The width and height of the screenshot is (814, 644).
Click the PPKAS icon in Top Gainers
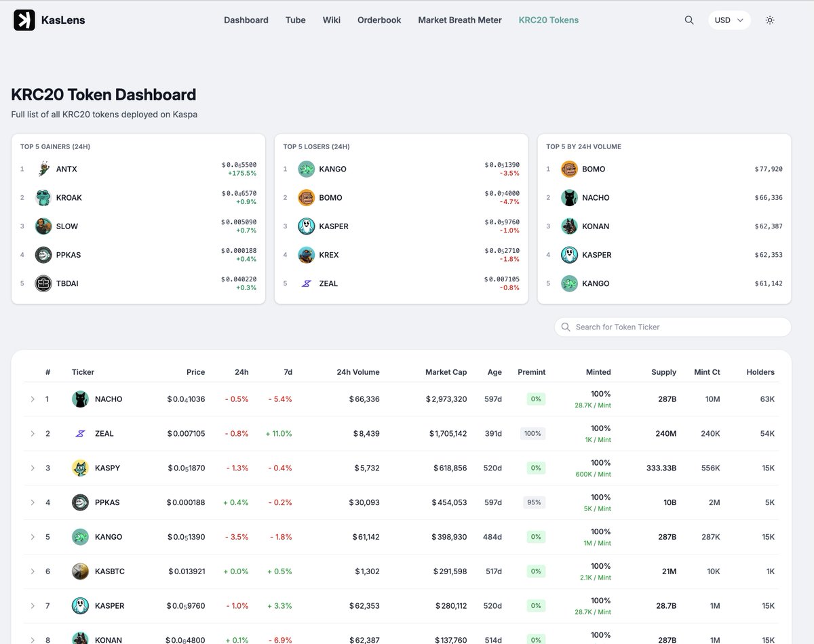click(x=43, y=255)
